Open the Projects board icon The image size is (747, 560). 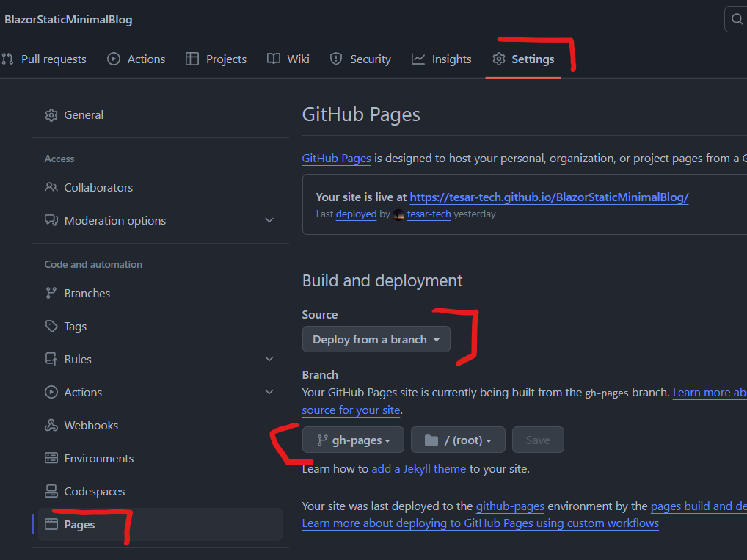pos(194,59)
